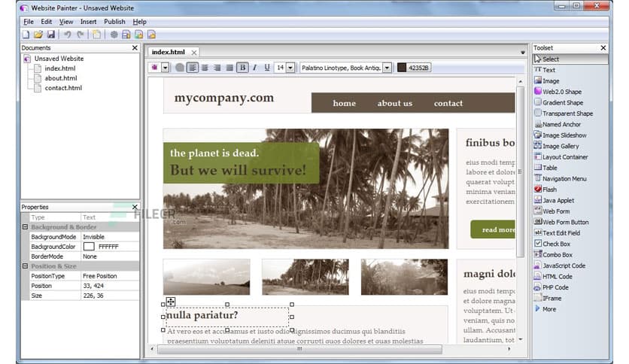Choose the Transparent Shape tool
Viewport: 629px width, 364px height.
coord(564,114)
